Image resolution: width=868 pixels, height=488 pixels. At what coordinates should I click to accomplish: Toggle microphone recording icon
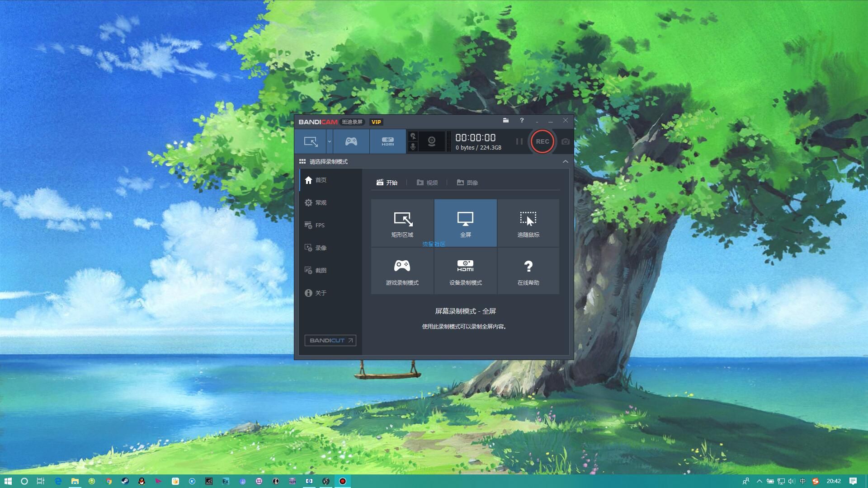413,147
